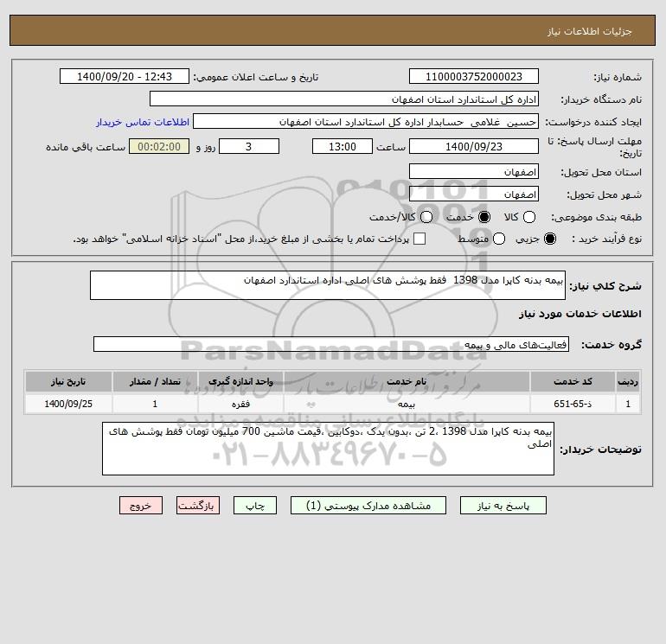Viewport: 666px width, 644px height.
Task: Click the شرح کلی نیاز text area
Action: click(x=328, y=285)
